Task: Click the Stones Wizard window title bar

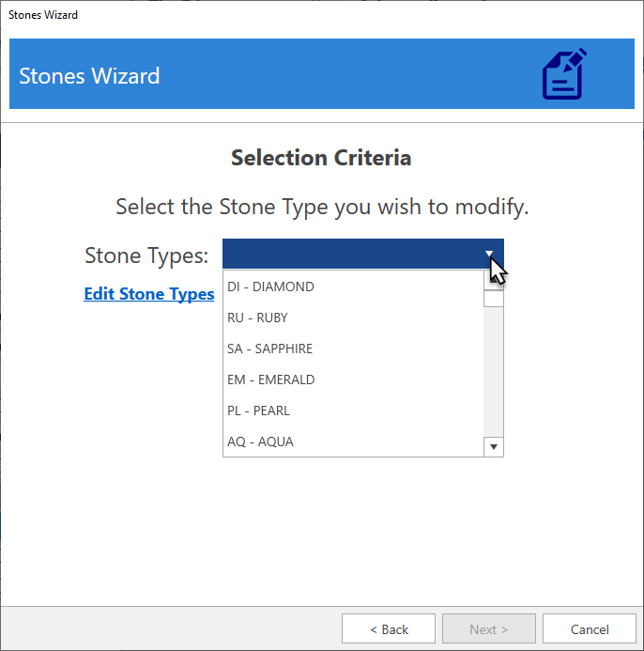Action: click(282, 15)
